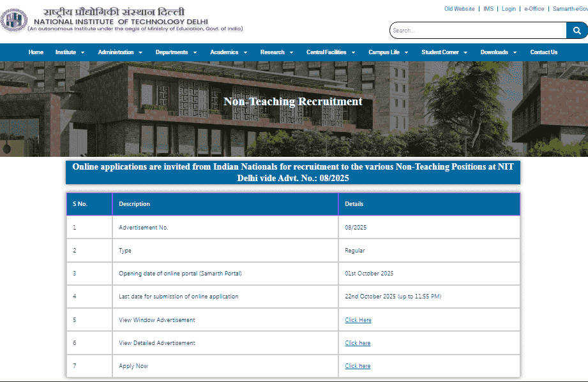Open the e-Office link
588x382 pixels.
click(534, 9)
